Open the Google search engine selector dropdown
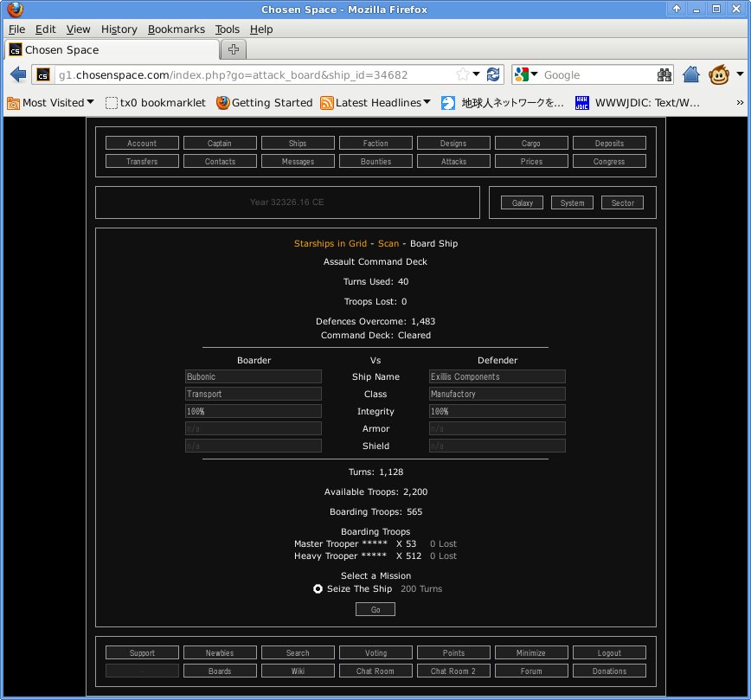Image resolution: width=751 pixels, height=700 pixels. [528, 75]
